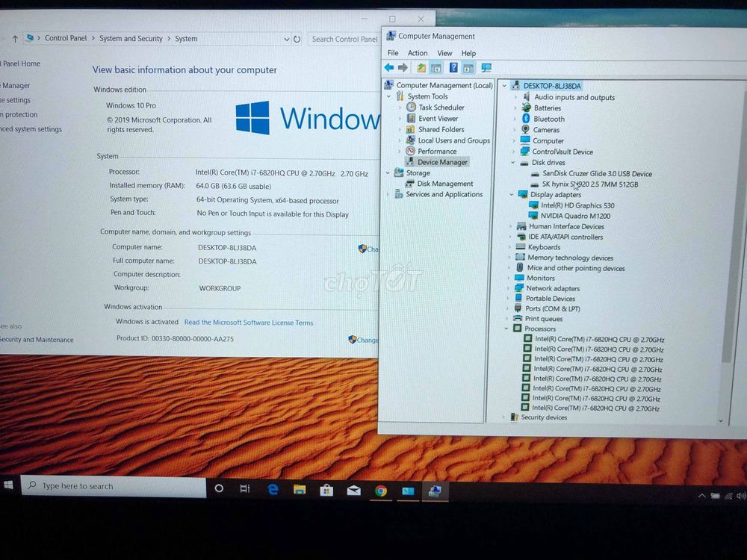The height and width of the screenshot is (560, 747).
Task: Click the Up arrow in Control Panel window
Action: pyautogui.click(x=15, y=39)
